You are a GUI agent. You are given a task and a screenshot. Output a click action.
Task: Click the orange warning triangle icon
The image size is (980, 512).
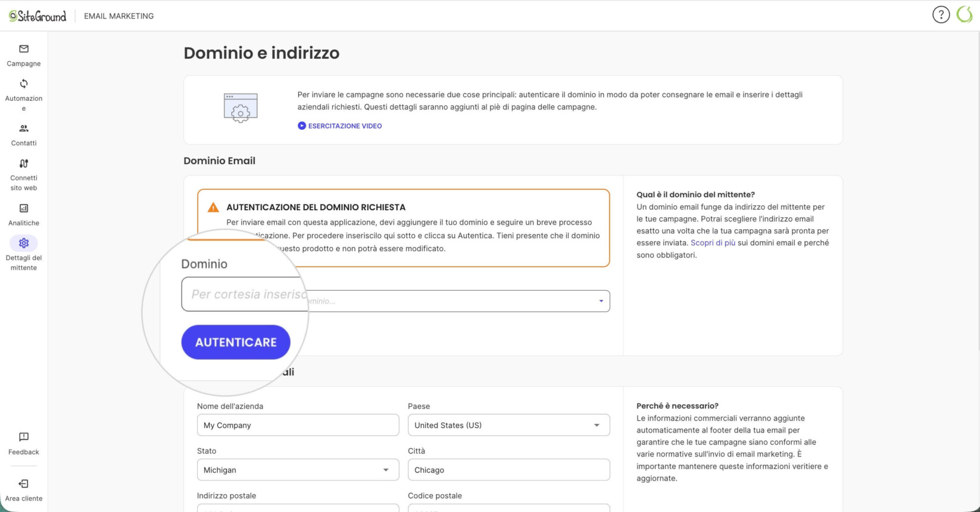click(x=213, y=207)
